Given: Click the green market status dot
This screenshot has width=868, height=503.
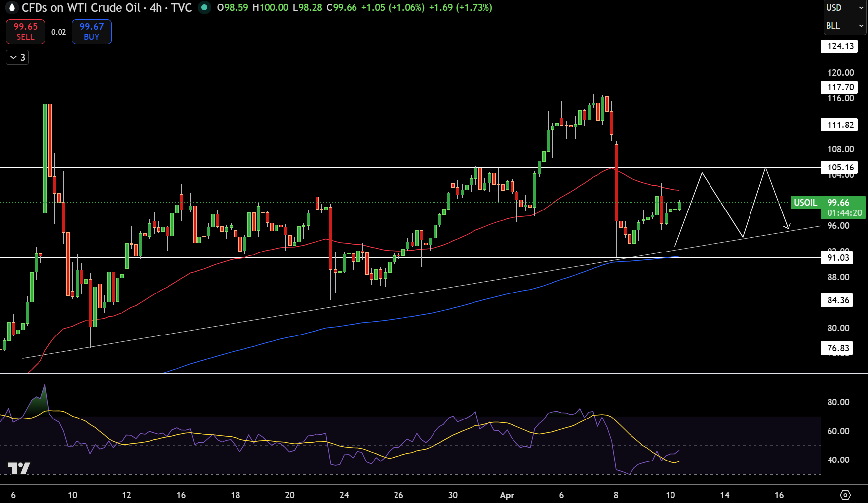Looking at the screenshot, I should [x=204, y=8].
